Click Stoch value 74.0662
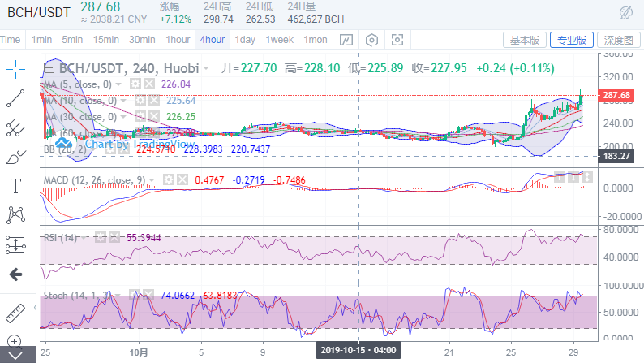The image size is (644, 363). [x=178, y=295]
